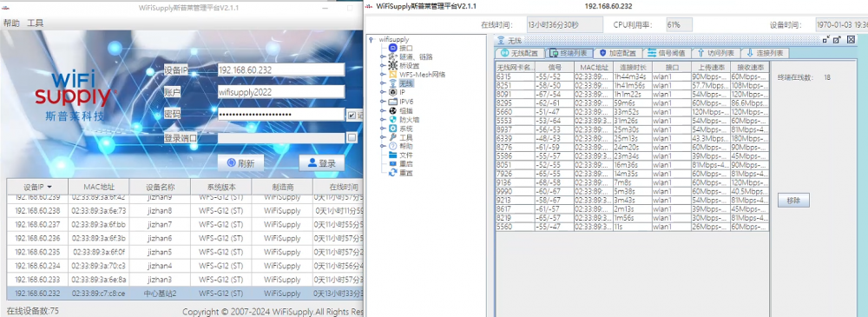Click the 设备IP input field
The height and width of the screenshot is (317, 868).
(280, 69)
